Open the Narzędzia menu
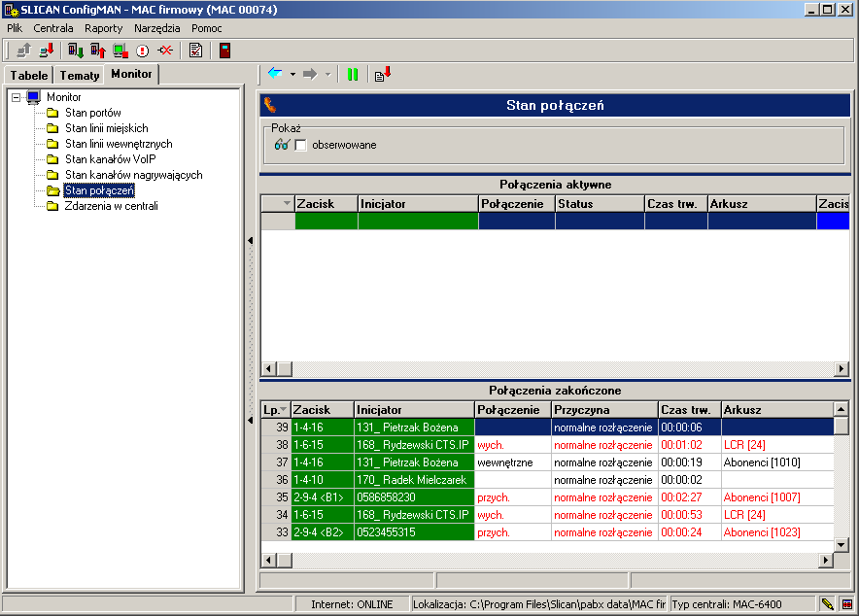 click(x=157, y=28)
